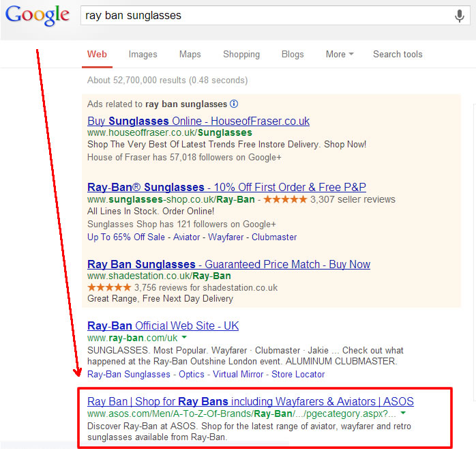Open the Virtual Mirror sitelink
Viewport: 476px width, 449px height.
click(238, 374)
